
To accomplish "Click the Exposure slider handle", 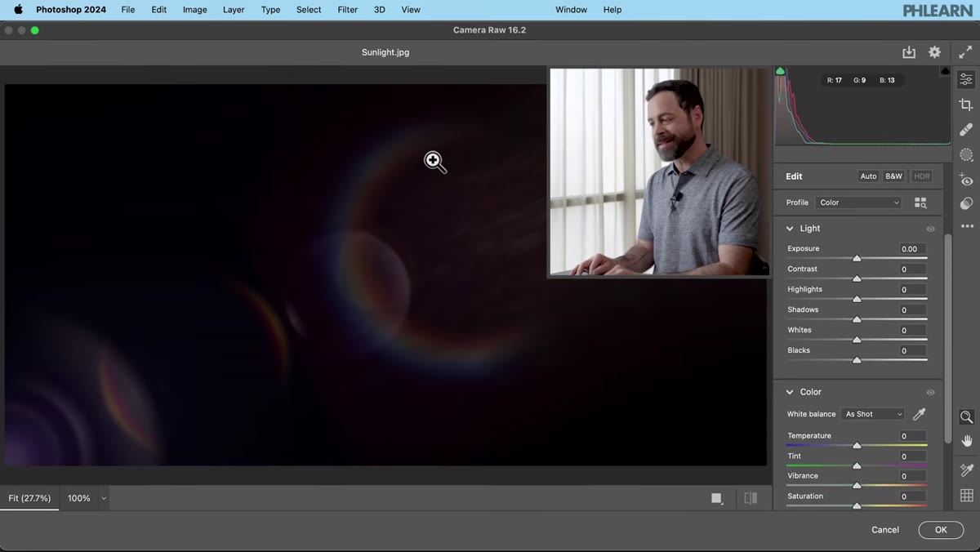I will pos(857,258).
